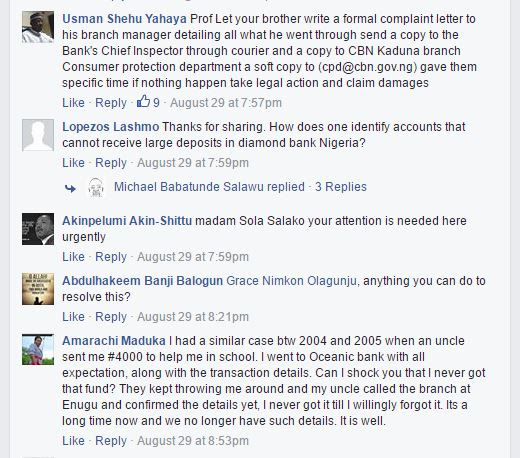Click the thumbs-up icon showing 9 likes
The image size is (520, 458).
[x=143, y=101]
